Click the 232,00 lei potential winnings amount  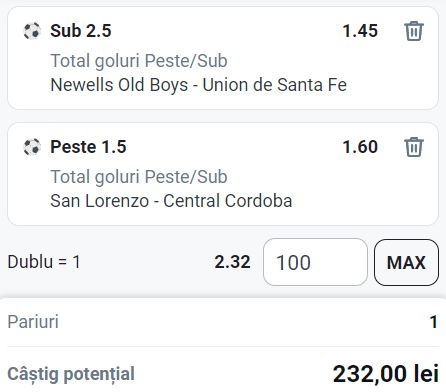(386, 374)
